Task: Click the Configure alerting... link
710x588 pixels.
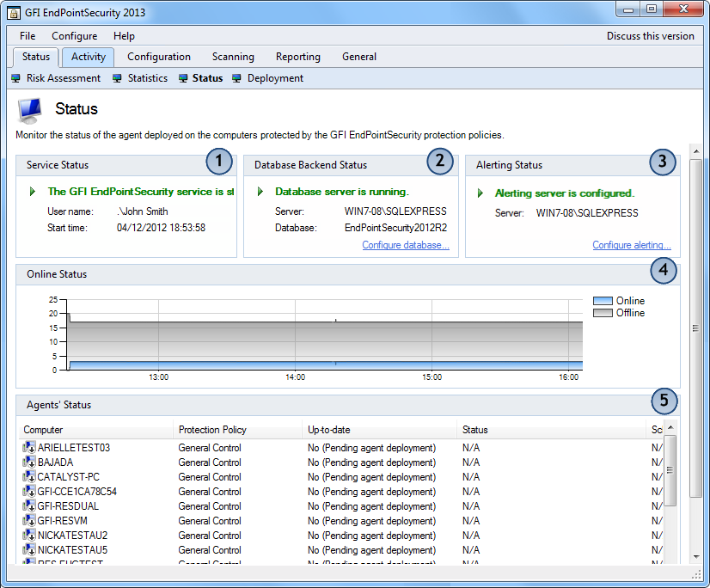Action: [632, 245]
